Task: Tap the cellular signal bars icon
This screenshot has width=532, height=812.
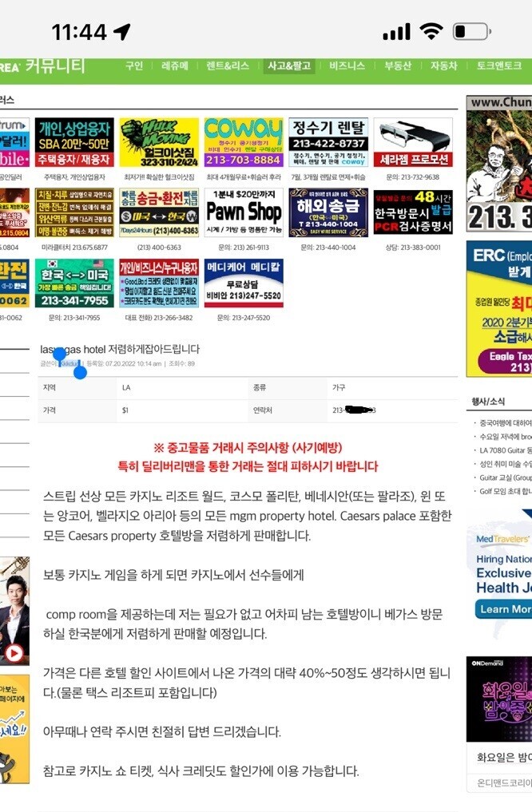Action: [x=397, y=32]
